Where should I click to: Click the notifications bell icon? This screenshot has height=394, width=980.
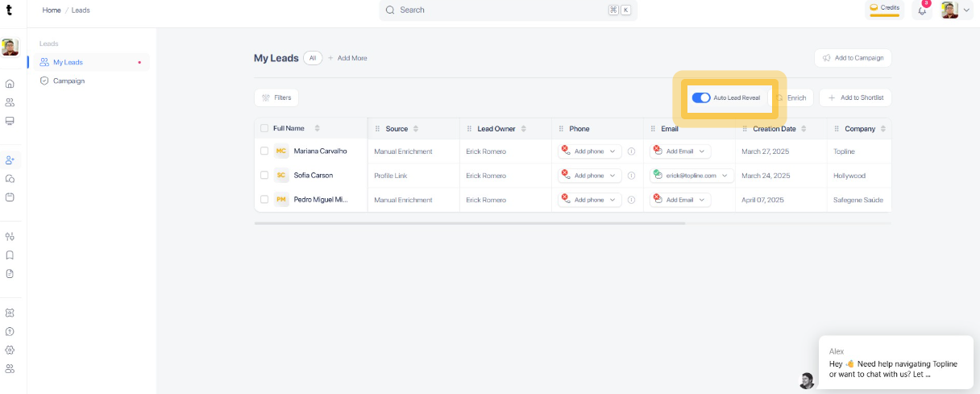pyautogui.click(x=923, y=10)
